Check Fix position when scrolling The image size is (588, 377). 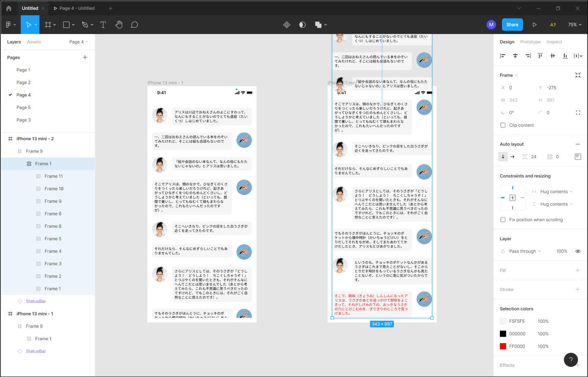pyautogui.click(x=503, y=220)
